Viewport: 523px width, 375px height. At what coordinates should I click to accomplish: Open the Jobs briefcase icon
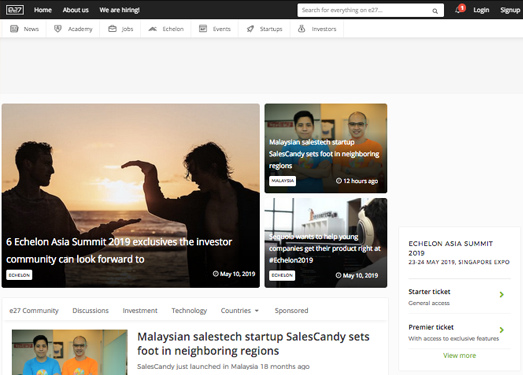[x=112, y=29]
